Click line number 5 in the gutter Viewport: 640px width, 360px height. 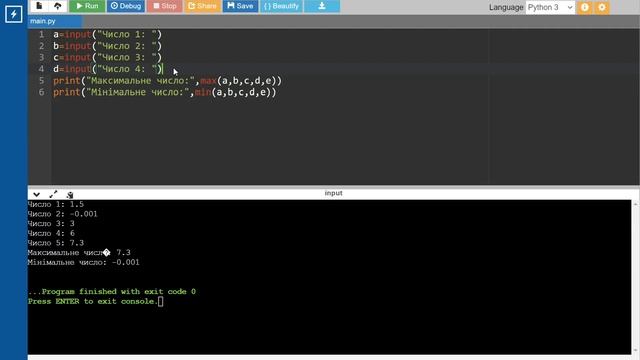click(41, 80)
